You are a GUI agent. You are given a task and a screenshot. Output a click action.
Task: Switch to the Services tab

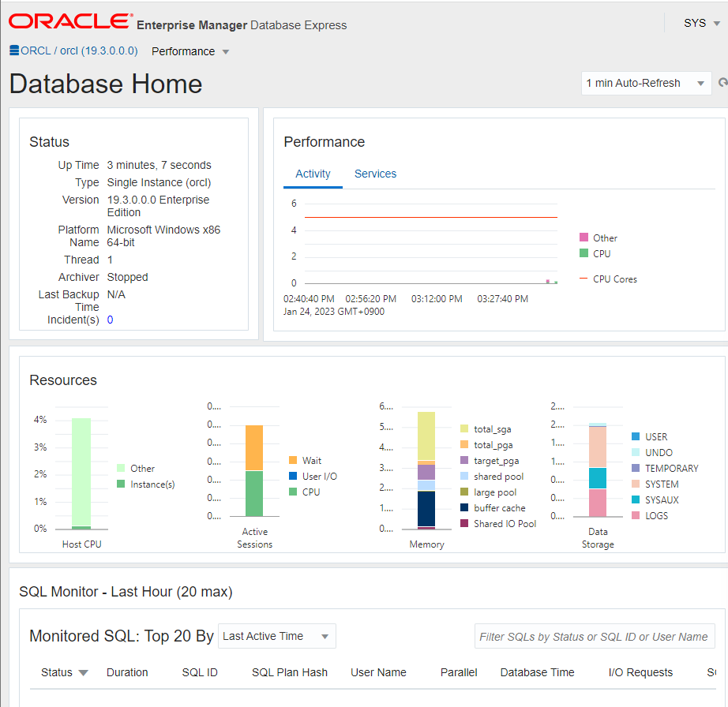click(x=375, y=174)
